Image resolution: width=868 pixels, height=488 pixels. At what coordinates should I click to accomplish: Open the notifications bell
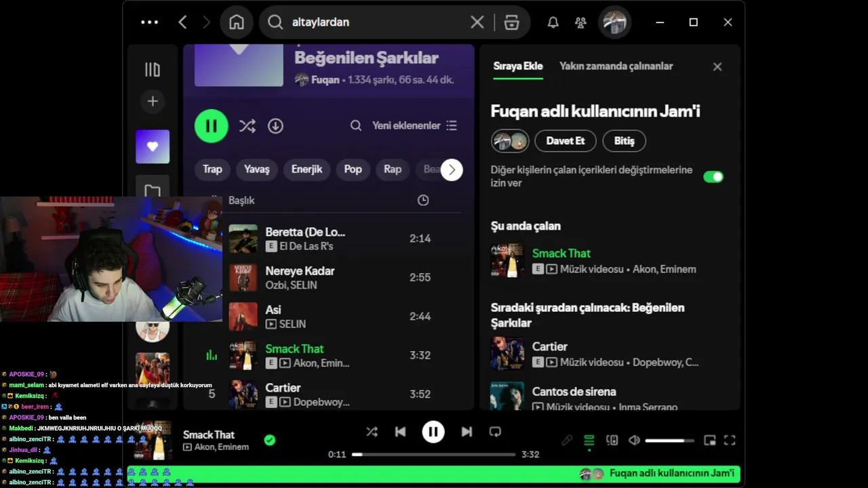click(x=553, y=22)
